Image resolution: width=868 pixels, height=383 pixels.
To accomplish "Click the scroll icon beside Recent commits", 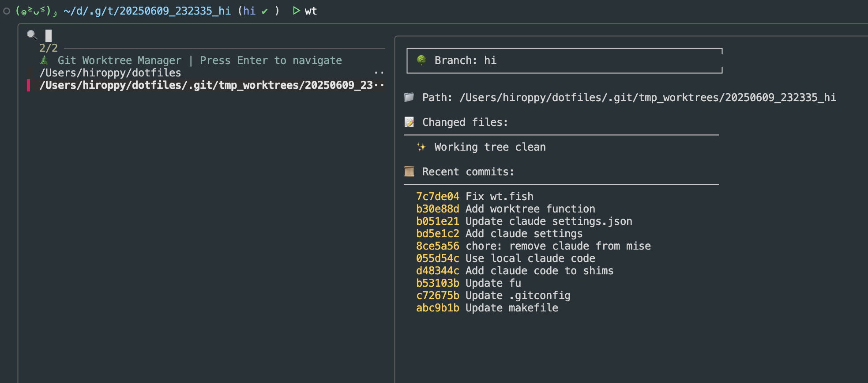I will pyautogui.click(x=409, y=172).
